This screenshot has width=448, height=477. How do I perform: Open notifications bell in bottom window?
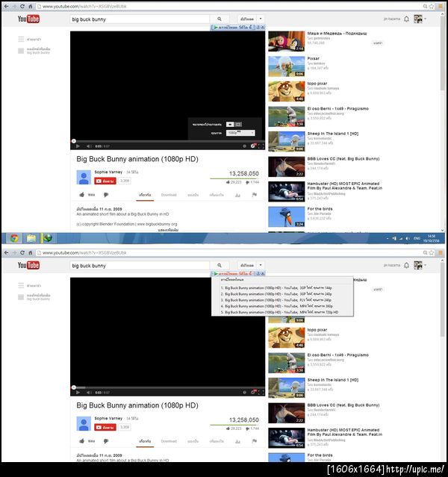click(x=406, y=265)
